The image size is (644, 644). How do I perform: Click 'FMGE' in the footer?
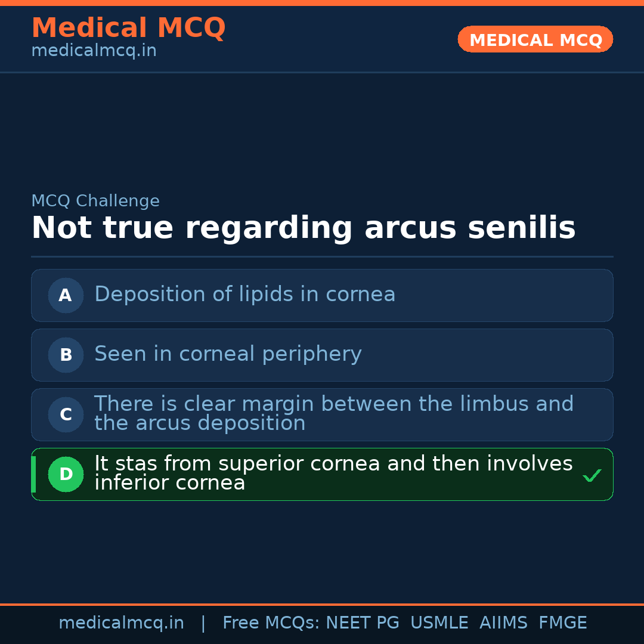coord(563,623)
